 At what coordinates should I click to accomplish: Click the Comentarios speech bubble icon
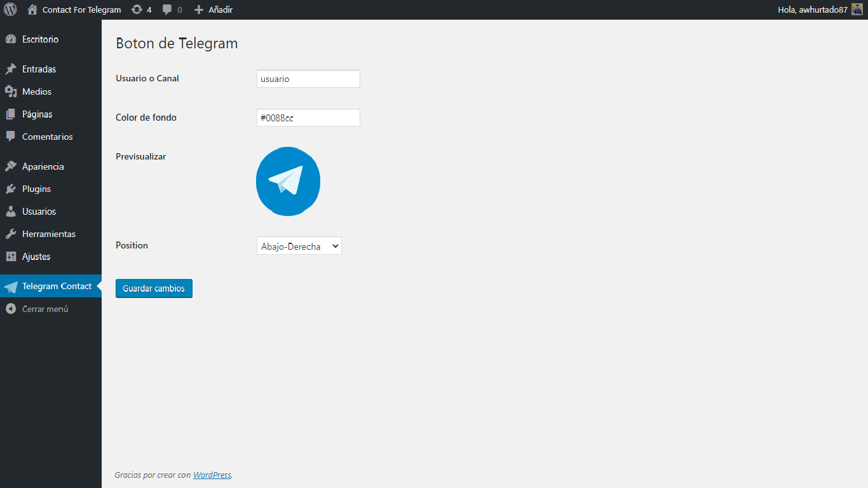[11, 137]
